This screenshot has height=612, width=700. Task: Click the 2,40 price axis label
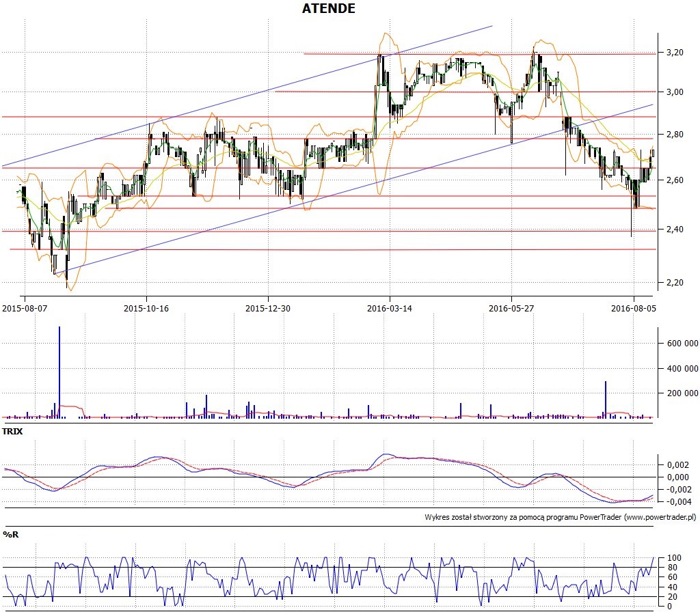675,229
